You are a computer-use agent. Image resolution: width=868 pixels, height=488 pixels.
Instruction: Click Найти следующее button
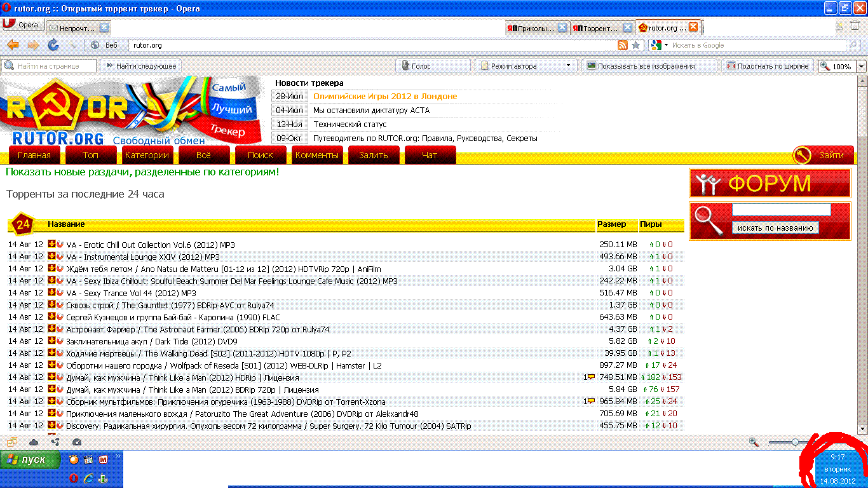pos(140,66)
